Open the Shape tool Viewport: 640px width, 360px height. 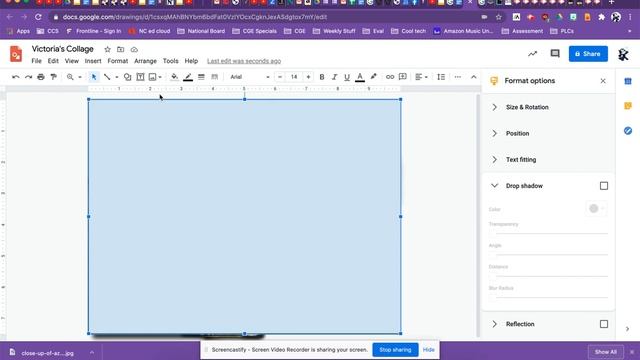click(x=127, y=77)
